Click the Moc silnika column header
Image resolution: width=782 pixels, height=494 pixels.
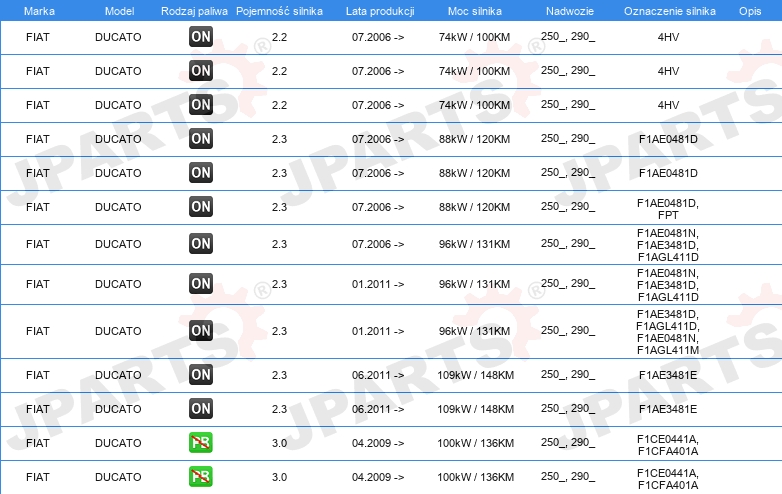(475, 11)
